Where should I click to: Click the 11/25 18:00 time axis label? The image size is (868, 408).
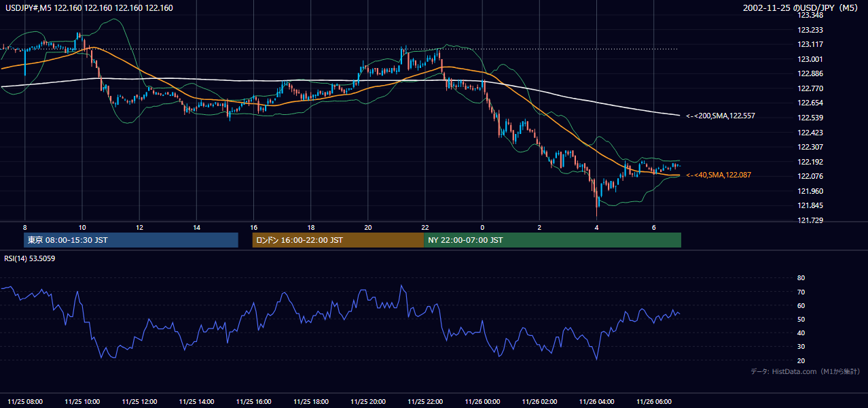(311, 402)
